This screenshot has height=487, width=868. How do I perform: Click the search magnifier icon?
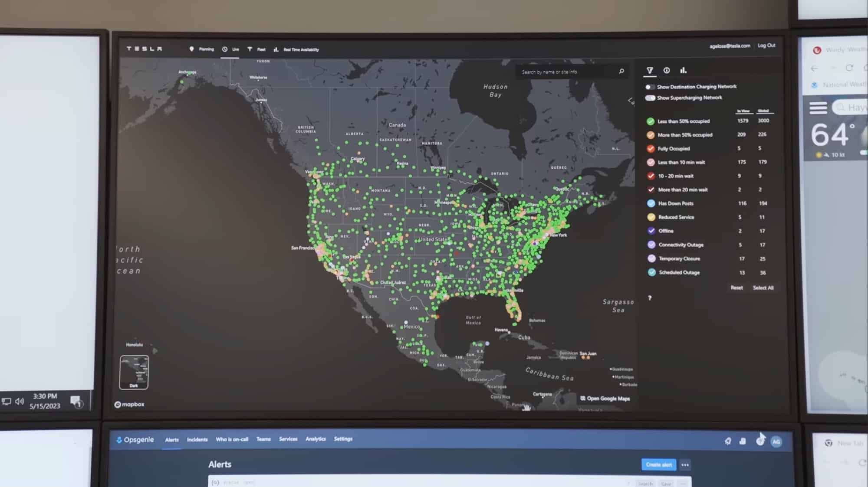tap(621, 71)
